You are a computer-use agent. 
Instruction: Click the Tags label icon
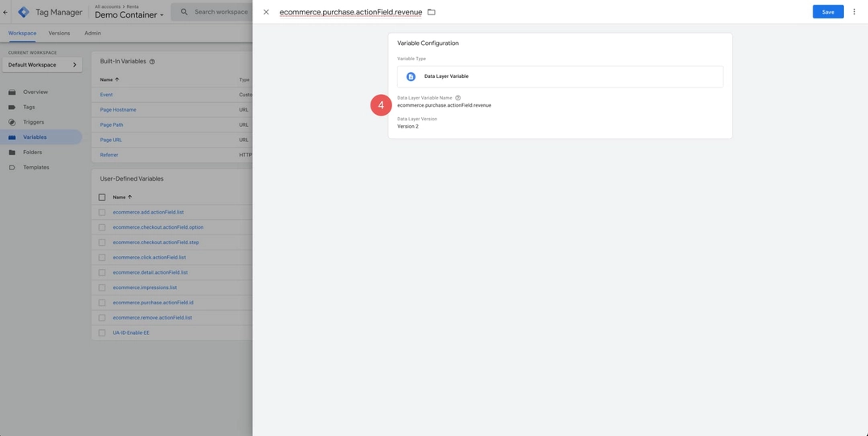coord(12,107)
